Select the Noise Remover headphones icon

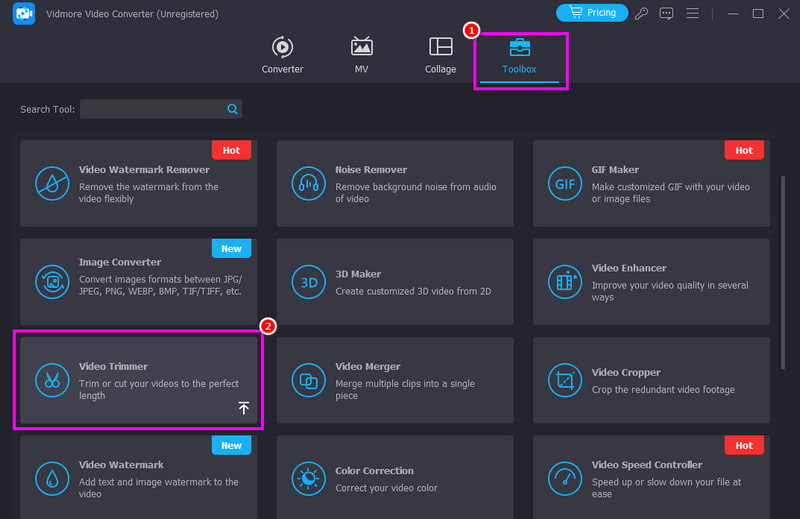point(308,184)
